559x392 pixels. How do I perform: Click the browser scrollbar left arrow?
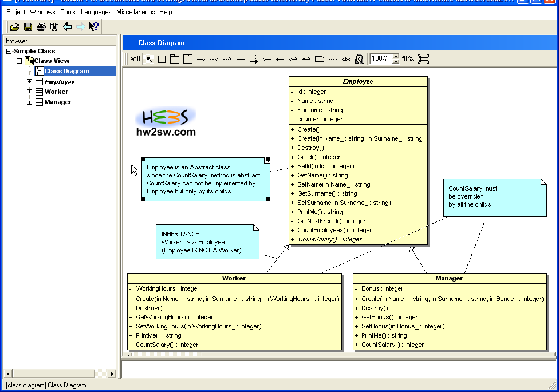(x=8, y=374)
